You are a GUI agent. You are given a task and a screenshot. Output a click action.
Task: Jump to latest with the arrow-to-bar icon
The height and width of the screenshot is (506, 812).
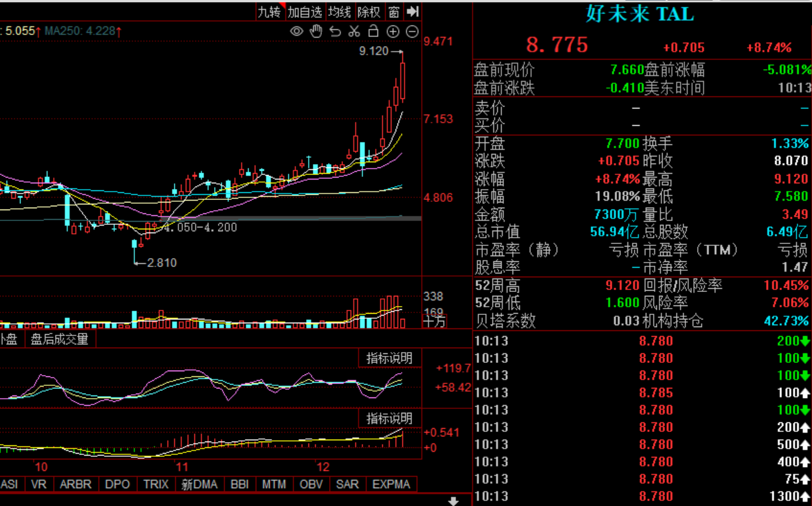click(413, 11)
